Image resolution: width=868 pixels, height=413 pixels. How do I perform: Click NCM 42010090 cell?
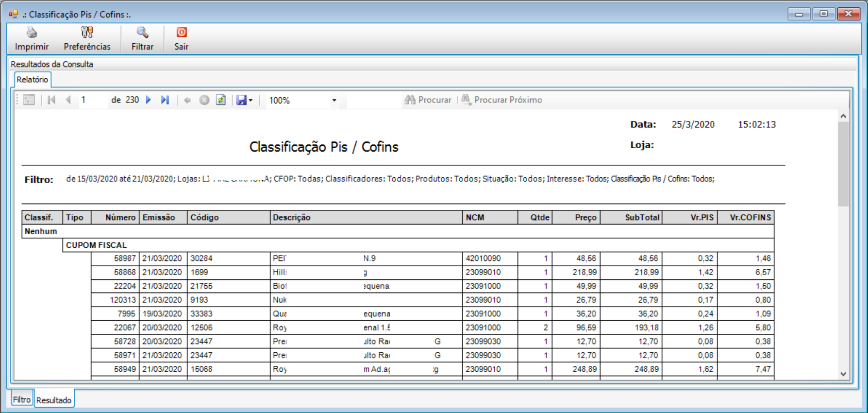(x=490, y=258)
